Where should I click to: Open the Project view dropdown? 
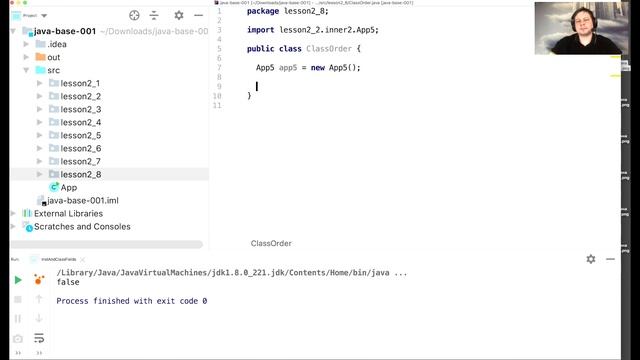44,16
